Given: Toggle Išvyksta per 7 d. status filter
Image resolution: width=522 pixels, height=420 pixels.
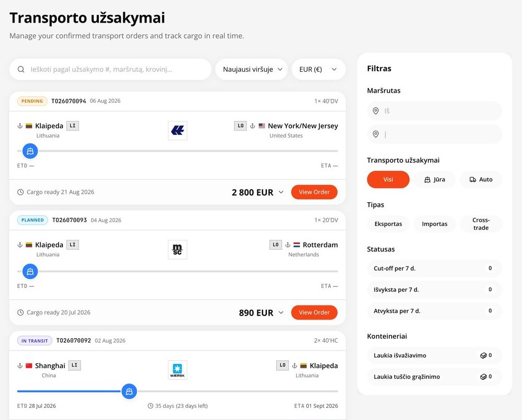Looking at the screenshot, I should pos(434,290).
